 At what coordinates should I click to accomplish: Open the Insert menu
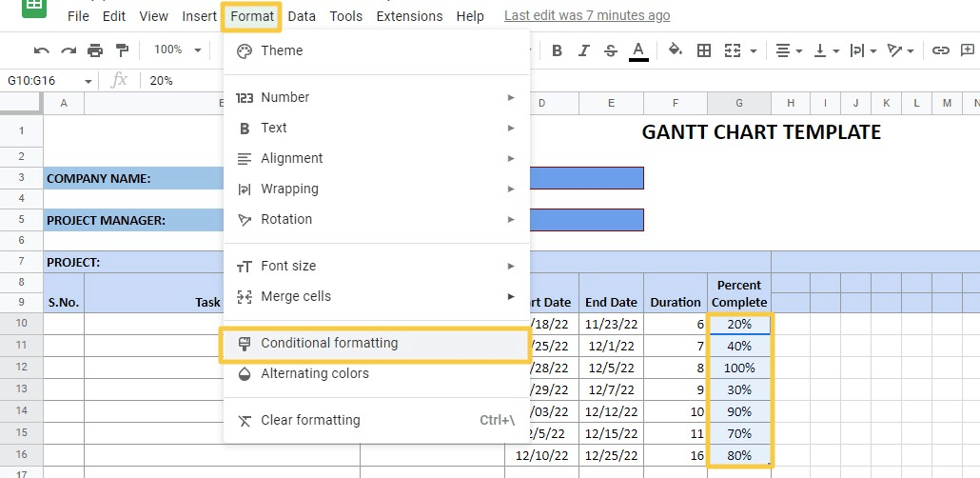point(200,16)
